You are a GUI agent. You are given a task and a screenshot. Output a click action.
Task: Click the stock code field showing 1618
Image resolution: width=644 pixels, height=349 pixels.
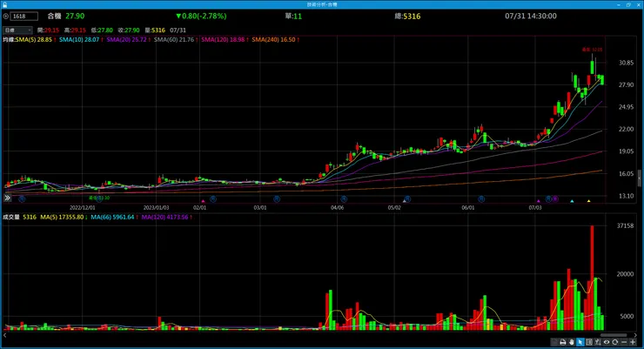click(23, 17)
